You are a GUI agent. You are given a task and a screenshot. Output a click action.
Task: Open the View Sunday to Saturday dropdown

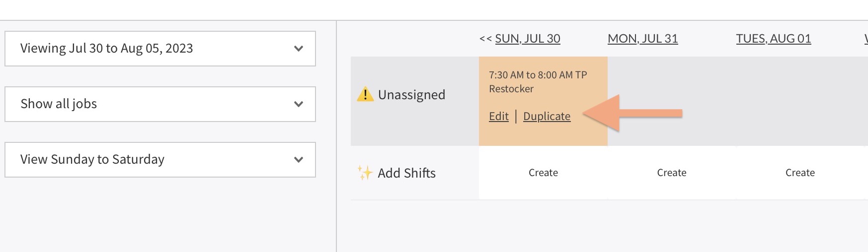[x=160, y=160]
